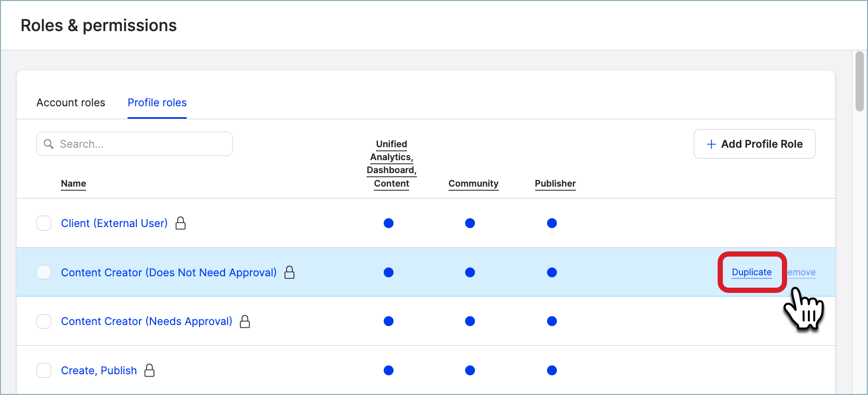The height and width of the screenshot is (395, 868).
Task: Sort by the Name column header
Action: click(x=74, y=184)
